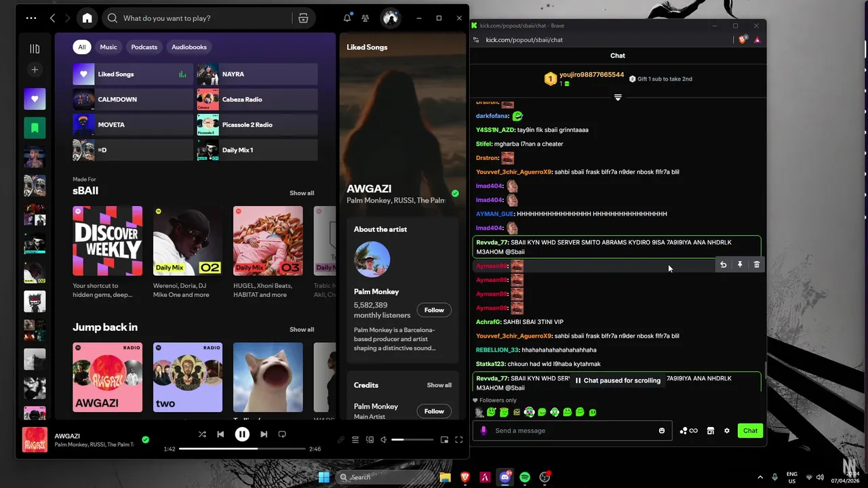Select the Audiobooks filter chip
The image size is (868, 488).
(x=189, y=47)
